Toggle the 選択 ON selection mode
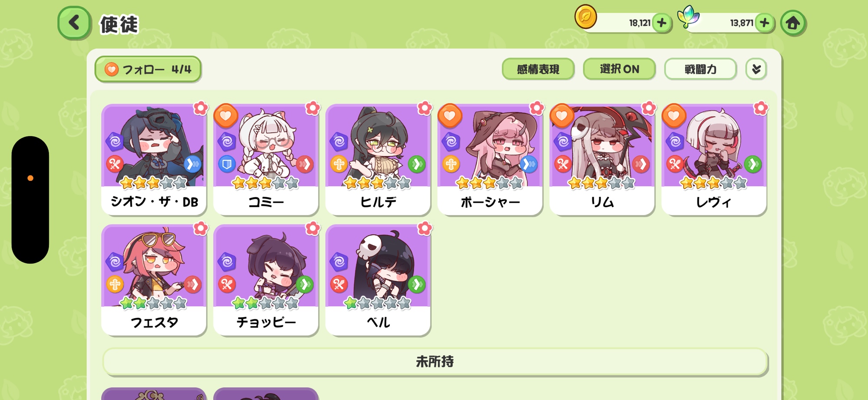 point(619,69)
